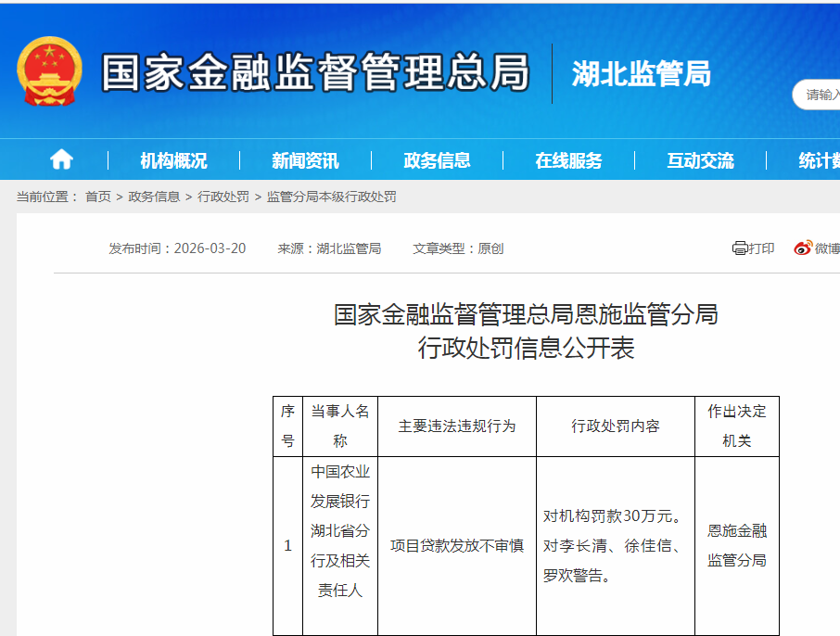Screen dimensions: 840x636
Task: Click the home icon in the navigation bar
Action: coord(60,159)
